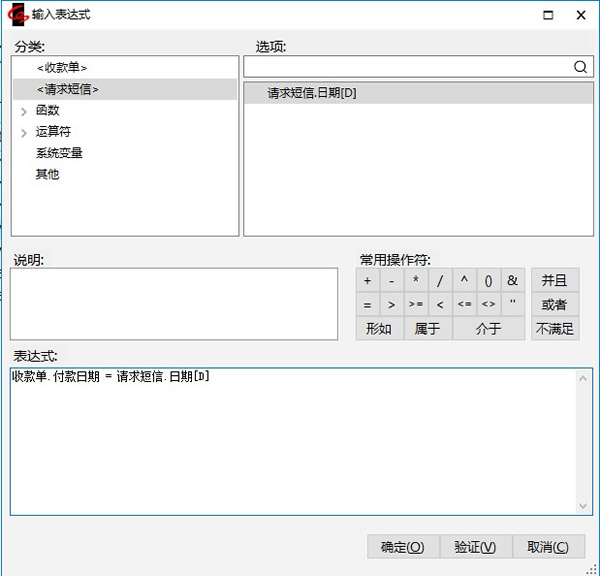Click the 不满足 operator button
The width and height of the screenshot is (600, 576).
point(554,329)
